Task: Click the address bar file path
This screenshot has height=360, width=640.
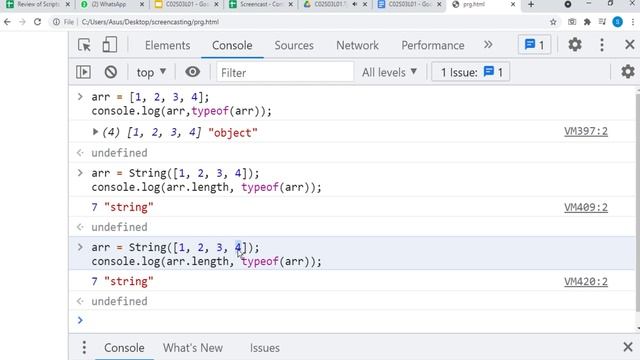Action: [x=150, y=22]
